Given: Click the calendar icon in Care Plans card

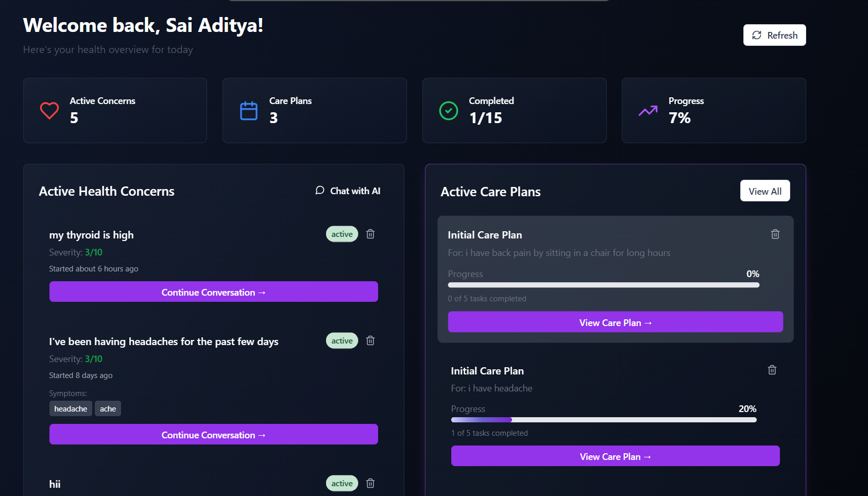Looking at the screenshot, I should [x=249, y=111].
